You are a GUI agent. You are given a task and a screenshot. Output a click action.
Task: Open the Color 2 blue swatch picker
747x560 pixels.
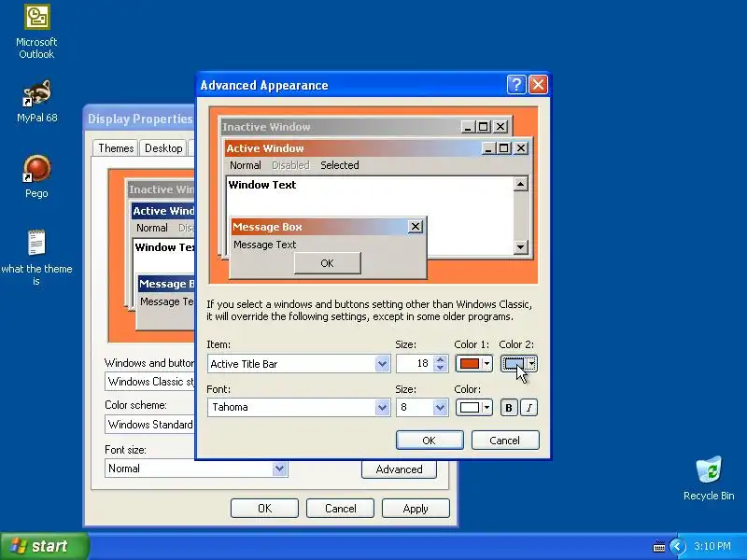click(519, 364)
